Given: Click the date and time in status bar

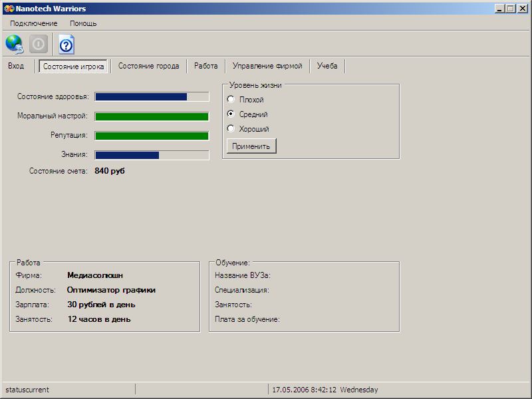Looking at the screenshot, I should click(325, 390).
